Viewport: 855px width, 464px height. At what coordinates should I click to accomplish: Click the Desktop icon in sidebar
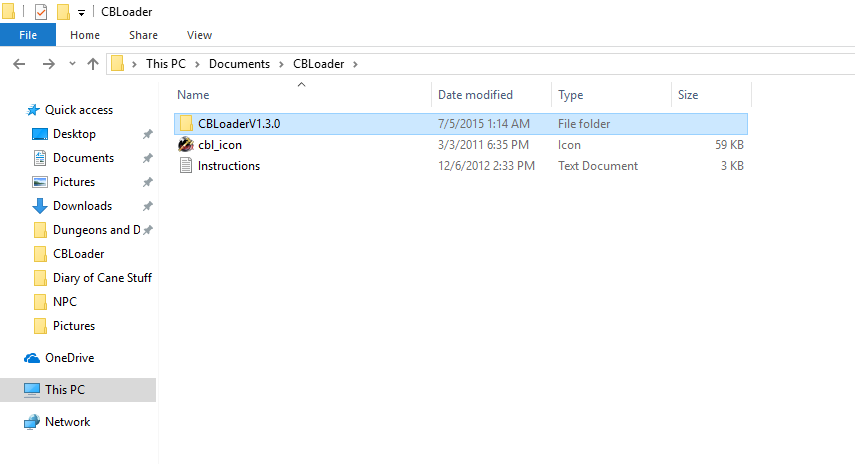click(40, 134)
